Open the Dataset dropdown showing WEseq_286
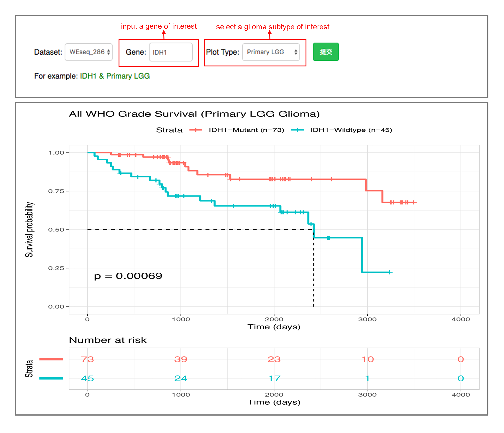The image size is (504, 433). point(88,52)
